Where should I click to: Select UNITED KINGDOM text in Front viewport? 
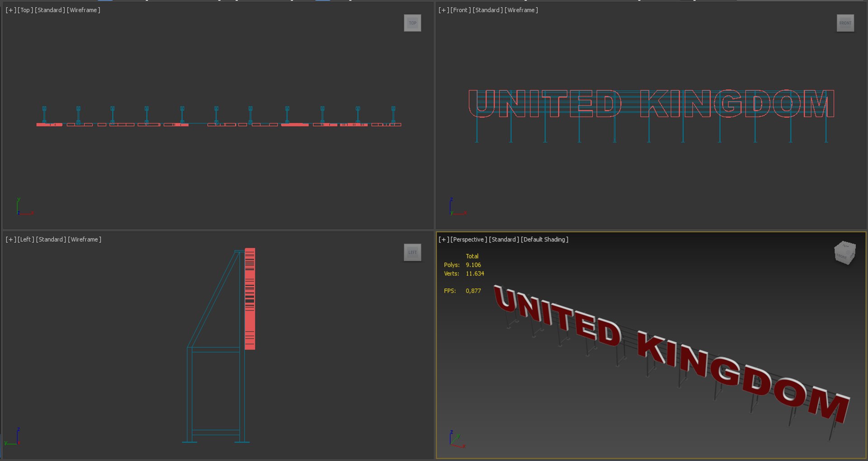[651, 103]
